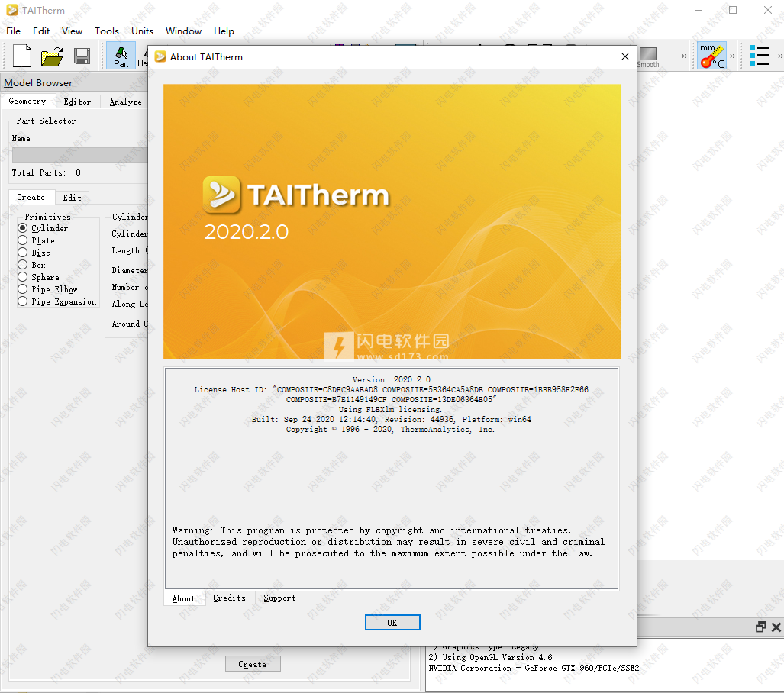
Task: Choose the Smooth shading display icon
Action: click(x=648, y=56)
